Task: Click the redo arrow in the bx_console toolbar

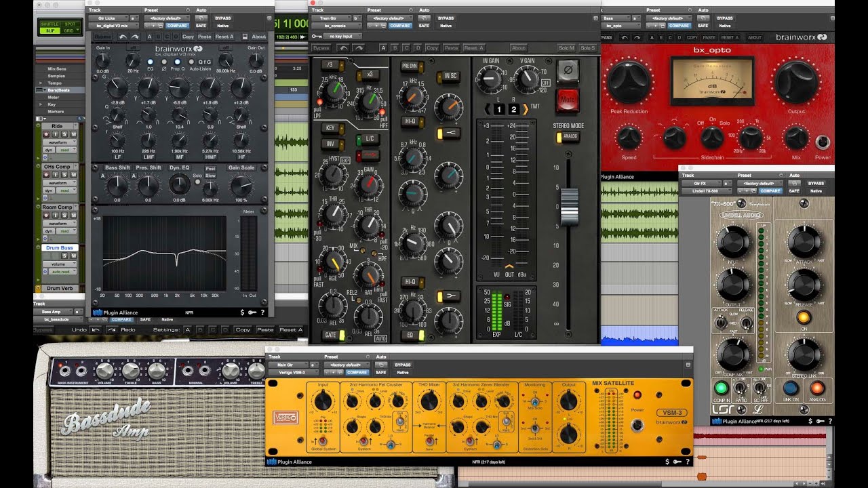Action: click(359, 48)
